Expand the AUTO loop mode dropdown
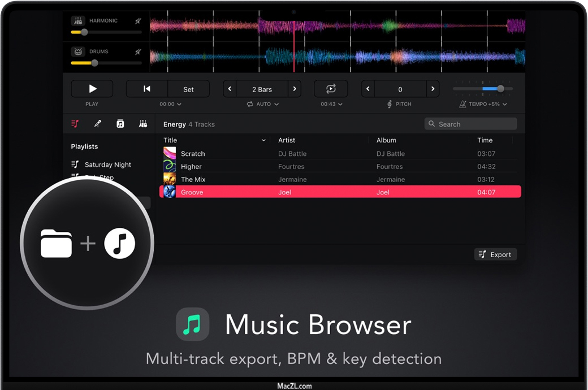 (263, 104)
